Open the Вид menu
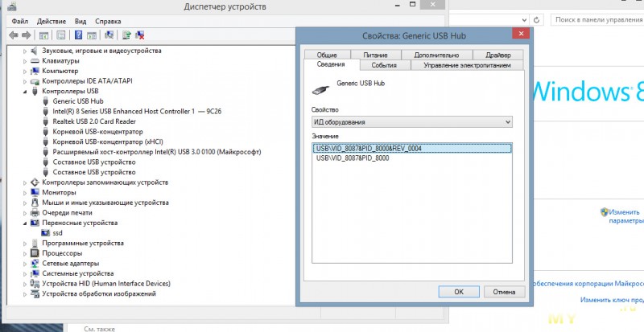This screenshot has height=332, width=644. pos(80,22)
